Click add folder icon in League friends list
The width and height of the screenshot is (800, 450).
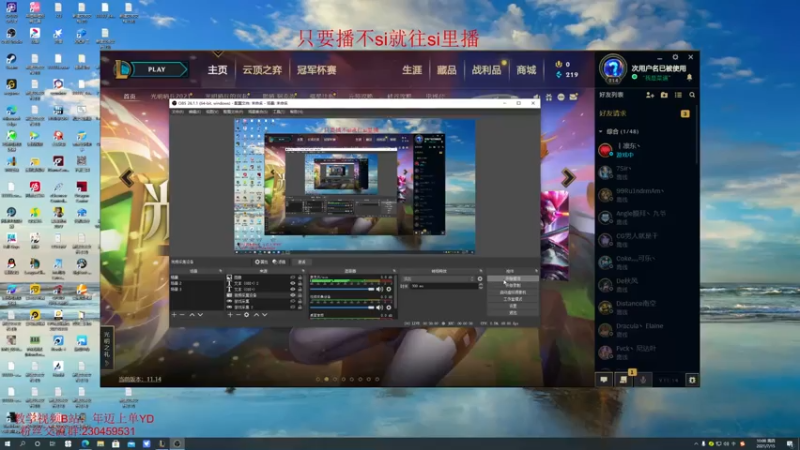tap(664, 95)
